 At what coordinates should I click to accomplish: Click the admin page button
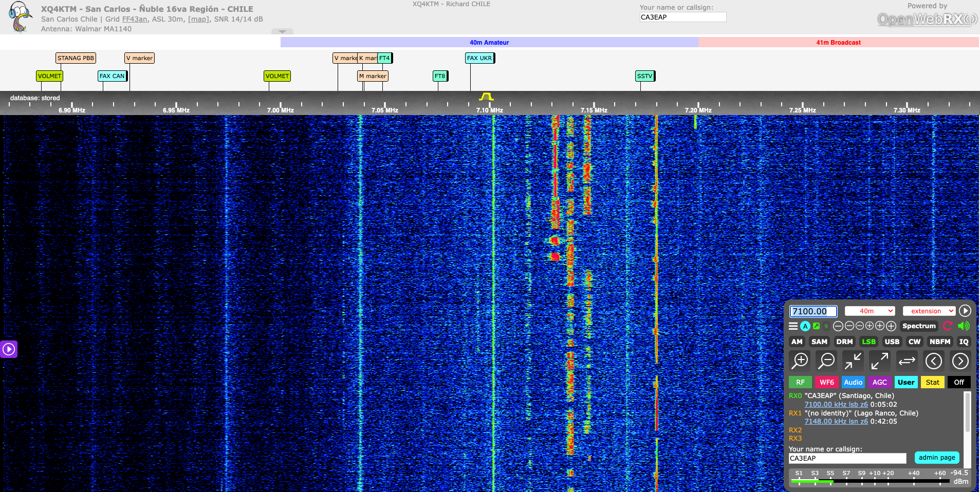pyautogui.click(x=936, y=458)
